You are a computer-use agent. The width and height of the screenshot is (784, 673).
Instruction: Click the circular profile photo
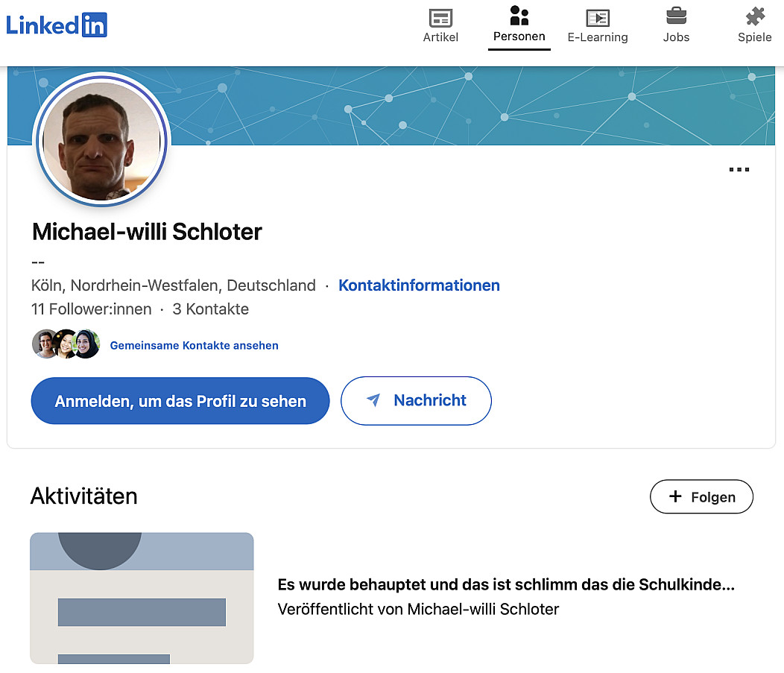point(102,140)
